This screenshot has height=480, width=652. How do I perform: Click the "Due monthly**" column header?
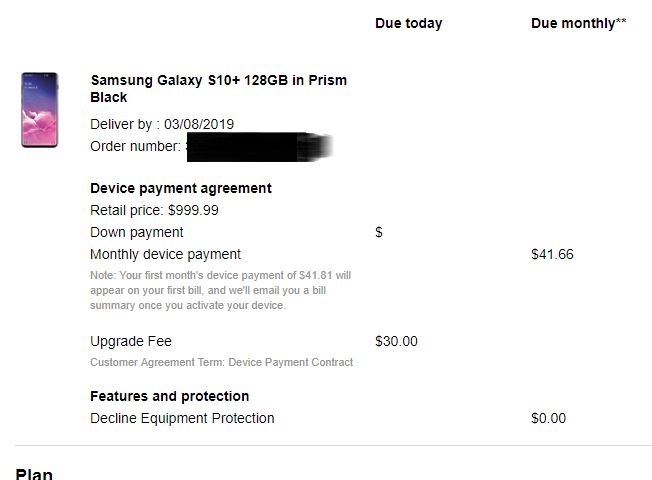pos(578,23)
